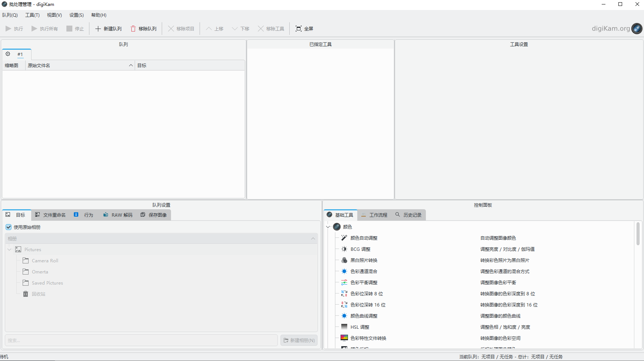Open the 历史记录 tab
The image size is (644, 361).
[408, 215]
